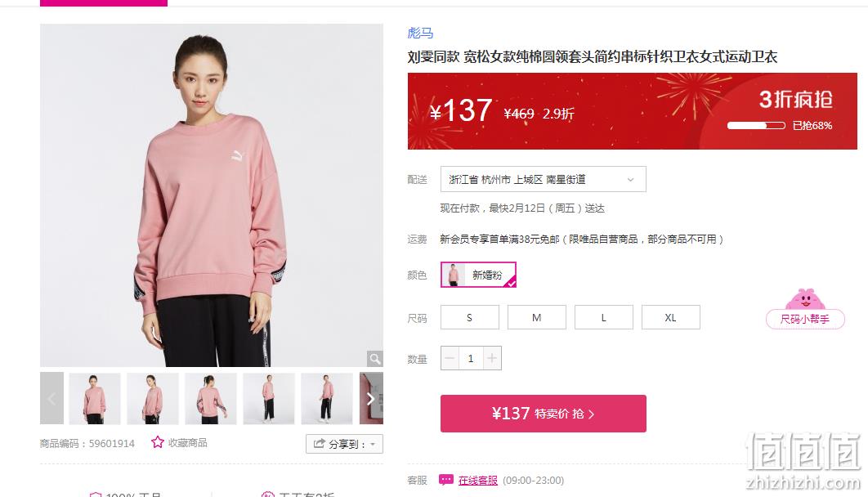This screenshot has height=497, width=868.
Task: Expand the 分享到 share dropdown arrow
Action: (x=373, y=444)
